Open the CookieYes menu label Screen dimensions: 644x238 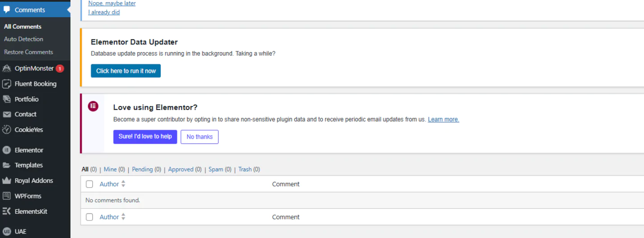tap(29, 129)
